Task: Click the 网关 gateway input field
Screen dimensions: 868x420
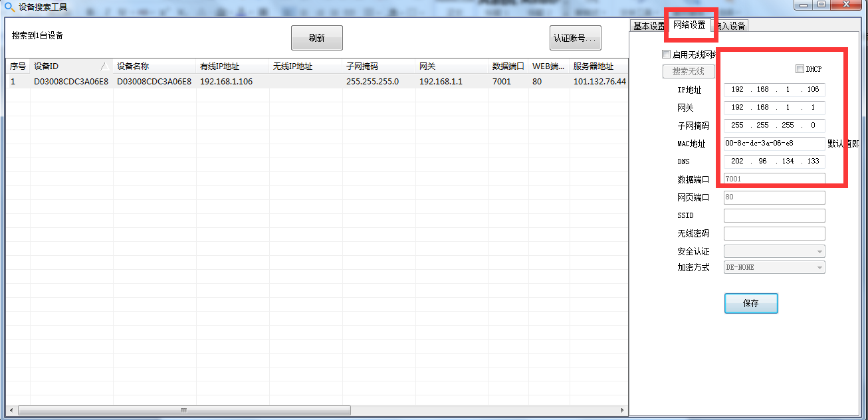Action: click(x=774, y=108)
